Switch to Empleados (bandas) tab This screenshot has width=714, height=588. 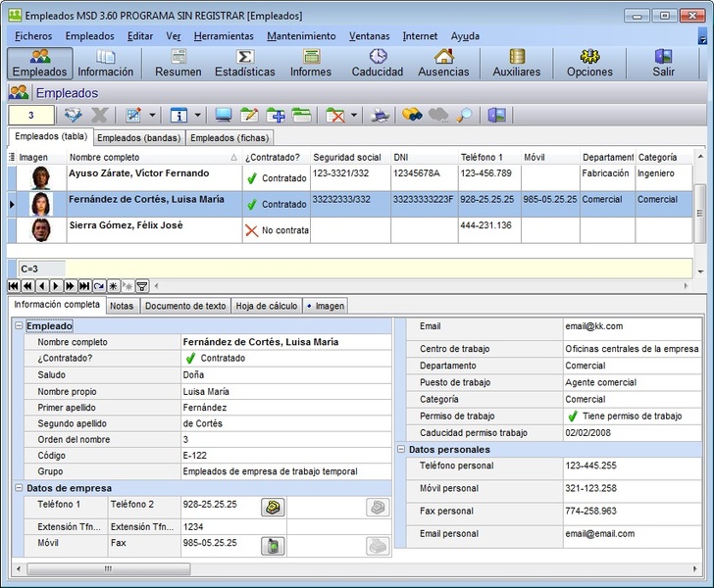[139, 138]
